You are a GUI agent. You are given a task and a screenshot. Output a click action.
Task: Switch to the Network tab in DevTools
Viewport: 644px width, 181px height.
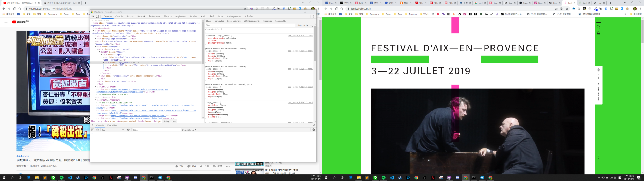click(x=141, y=16)
